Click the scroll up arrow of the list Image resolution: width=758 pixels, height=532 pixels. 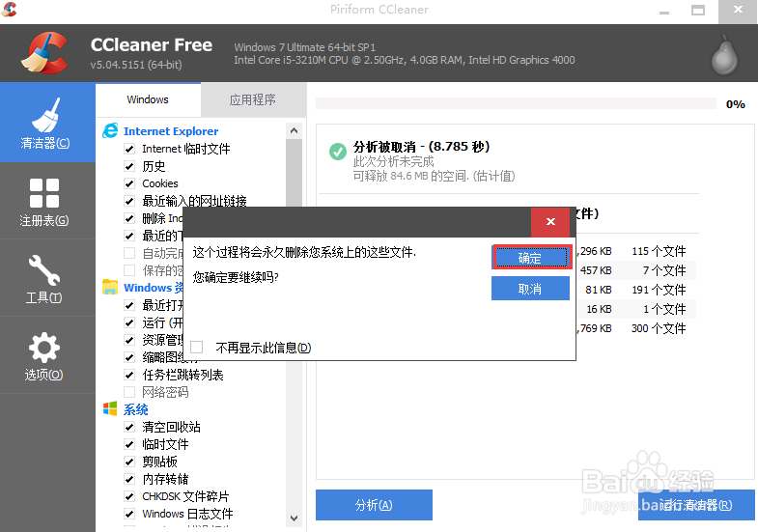(x=294, y=130)
